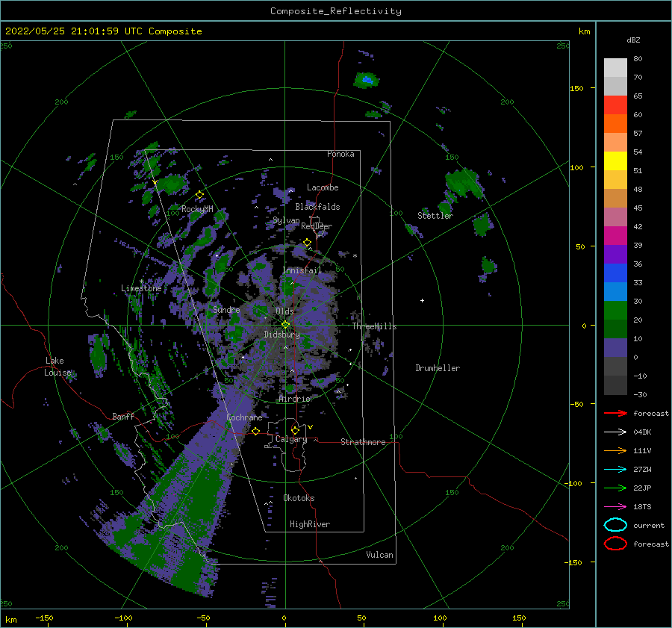Select the yellow 54 dBZ color swatch
672x628 pixels.
tap(615, 161)
